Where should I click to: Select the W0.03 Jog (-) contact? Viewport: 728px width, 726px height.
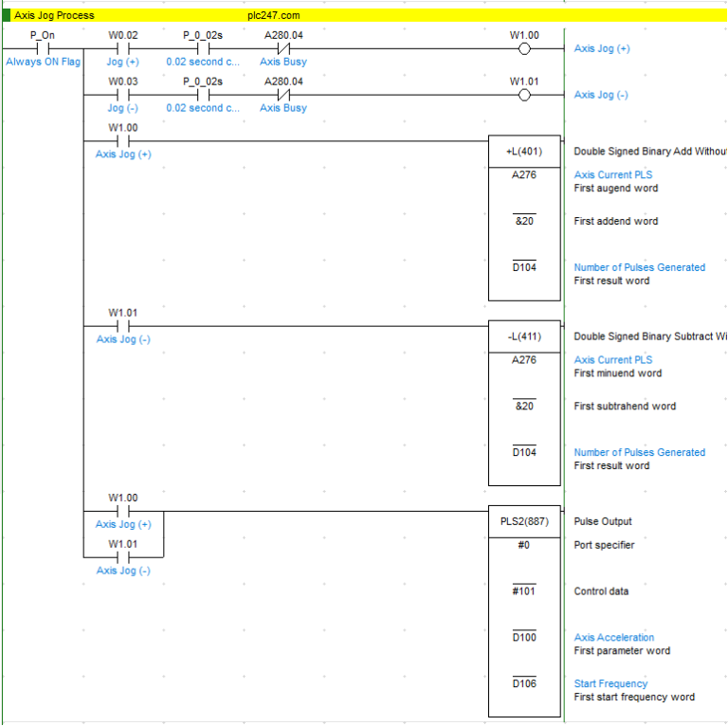point(123,95)
